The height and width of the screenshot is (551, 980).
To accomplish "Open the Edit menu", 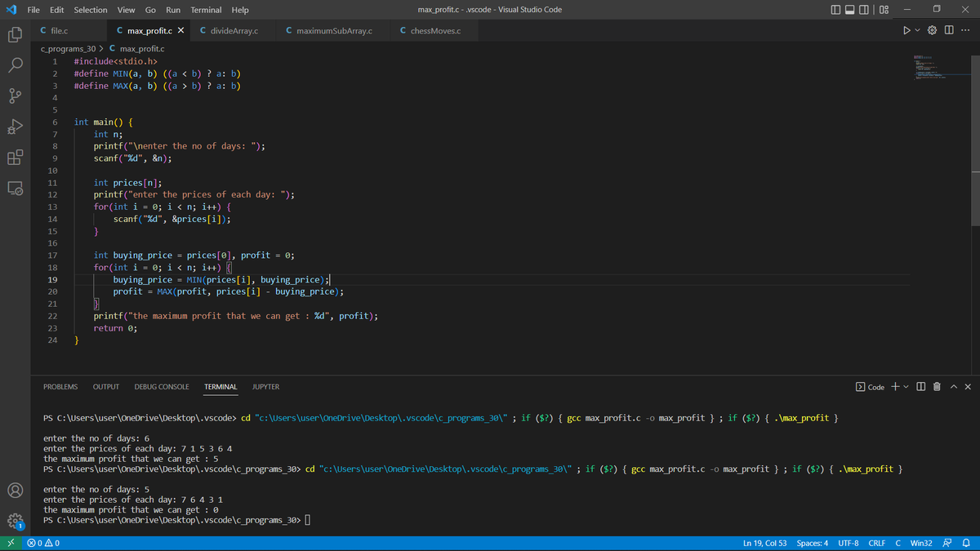I will tap(57, 10).
